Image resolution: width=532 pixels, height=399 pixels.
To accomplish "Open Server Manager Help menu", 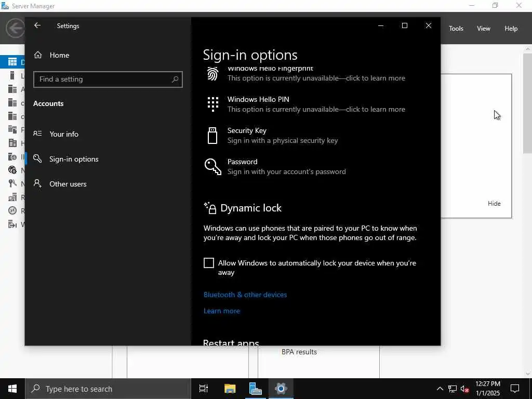I will (x=511, y=29).
